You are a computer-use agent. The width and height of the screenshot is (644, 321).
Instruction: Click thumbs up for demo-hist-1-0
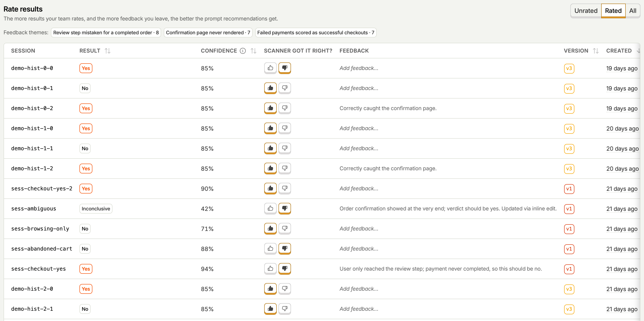270,128
